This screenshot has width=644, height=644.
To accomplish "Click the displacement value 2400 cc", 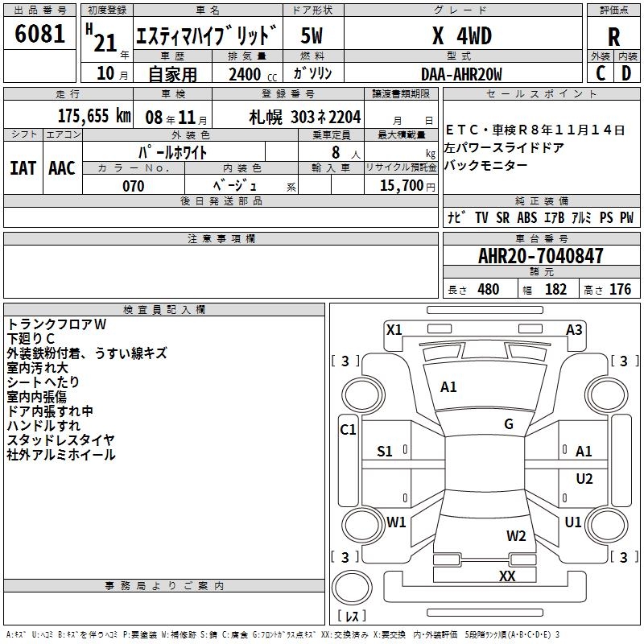I will pyautogui.click(x=253, y=74).
